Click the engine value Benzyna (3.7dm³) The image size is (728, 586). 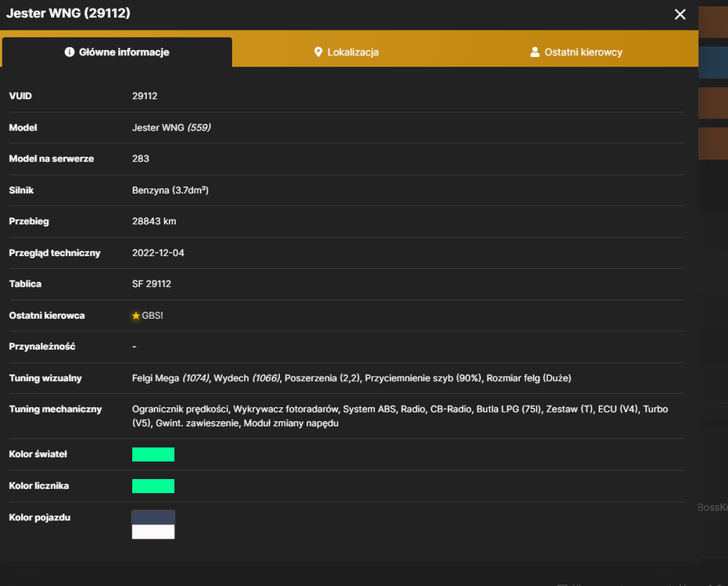click(x=170, y=190)
